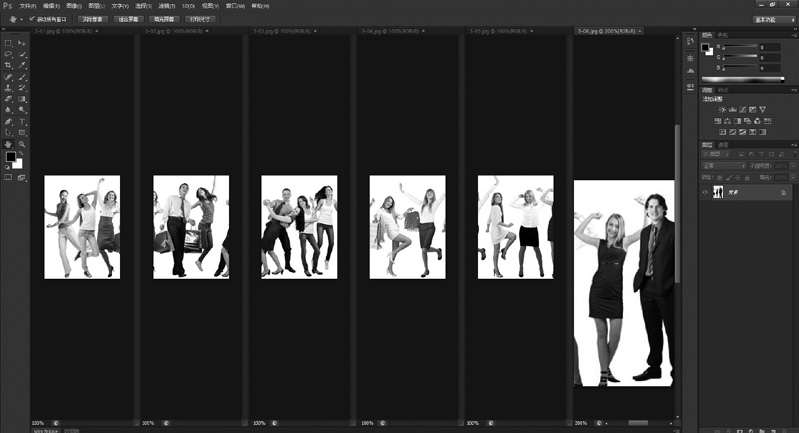Switch to the 3-01.jpg document tab
This screenshot has height=433, width=799.
65,31
